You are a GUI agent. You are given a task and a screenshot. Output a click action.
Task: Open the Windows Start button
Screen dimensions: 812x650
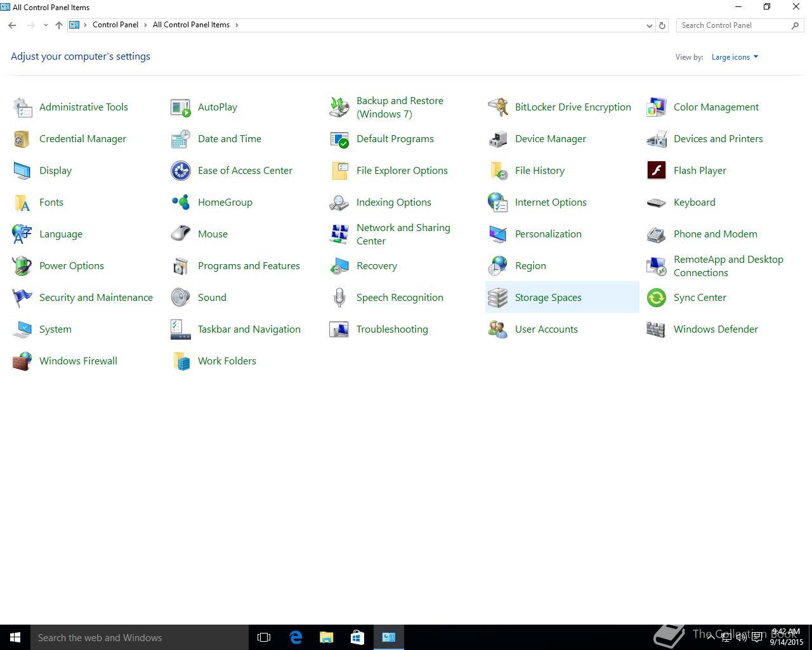point(15,637)
